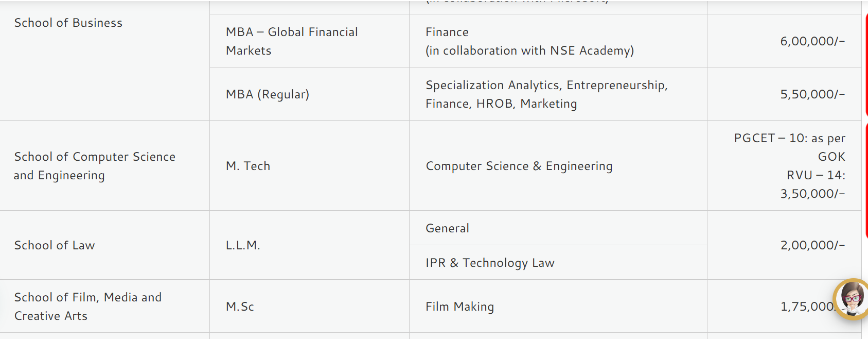Select the M.Sc program cell
The image size is (868, 339).
[x=240, y=306]
